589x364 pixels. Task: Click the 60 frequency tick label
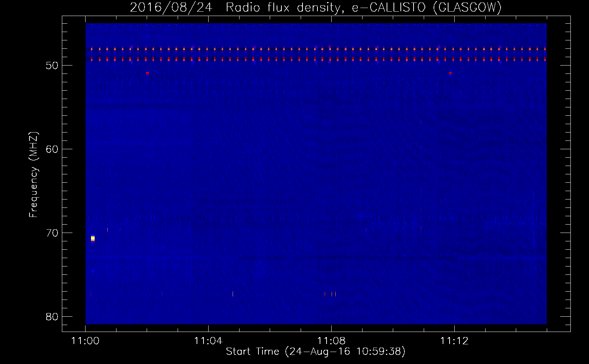point(52,149)
